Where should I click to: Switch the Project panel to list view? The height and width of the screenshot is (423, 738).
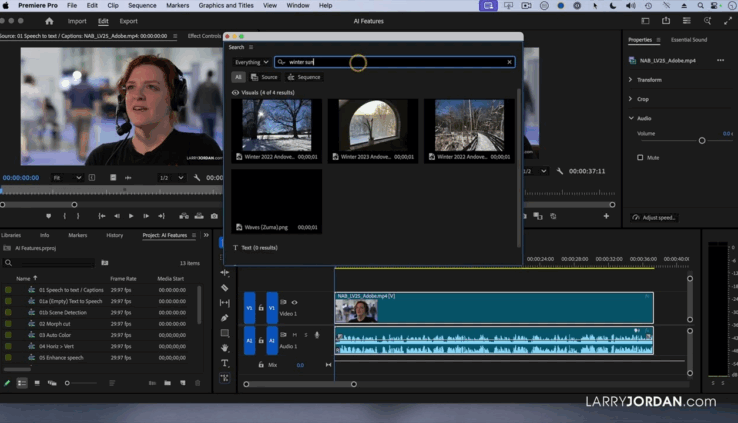[22, 383]
